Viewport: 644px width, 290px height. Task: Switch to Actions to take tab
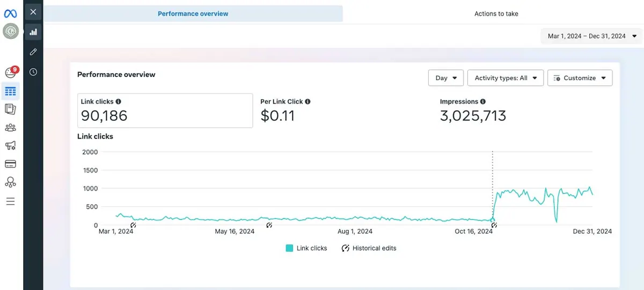click(x=496, y=14)
